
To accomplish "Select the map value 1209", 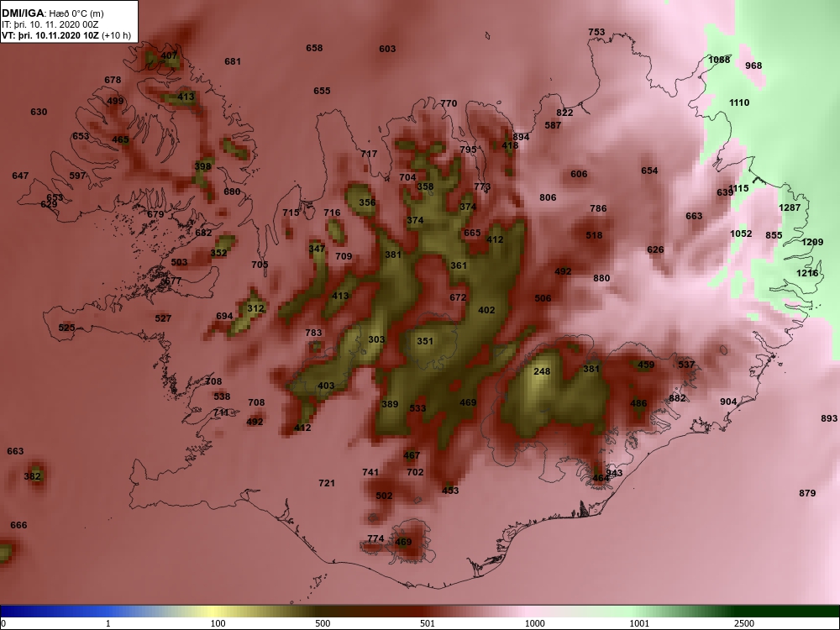I will 812,242.
